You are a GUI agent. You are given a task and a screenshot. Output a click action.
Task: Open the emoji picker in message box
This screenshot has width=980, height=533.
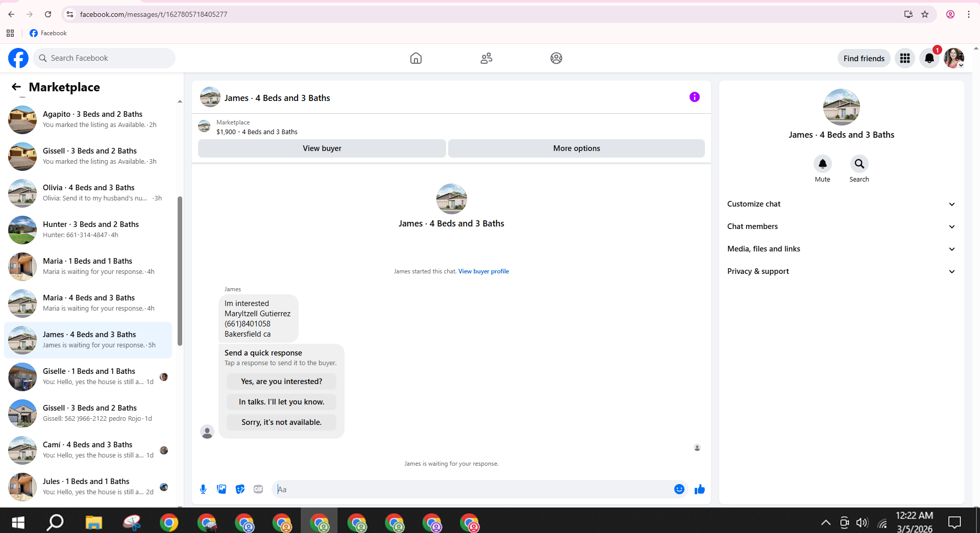pyautogui.click(x=679, y=489)
